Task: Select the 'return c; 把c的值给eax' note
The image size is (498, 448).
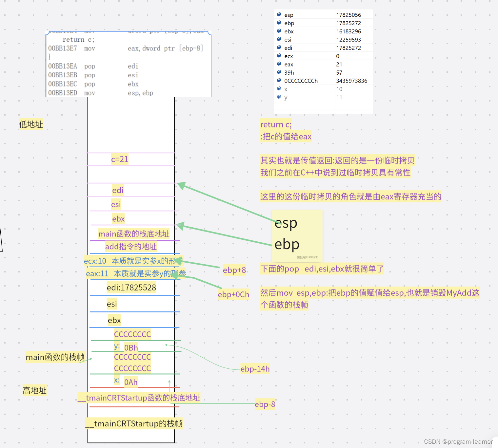Action: point(286,130)
